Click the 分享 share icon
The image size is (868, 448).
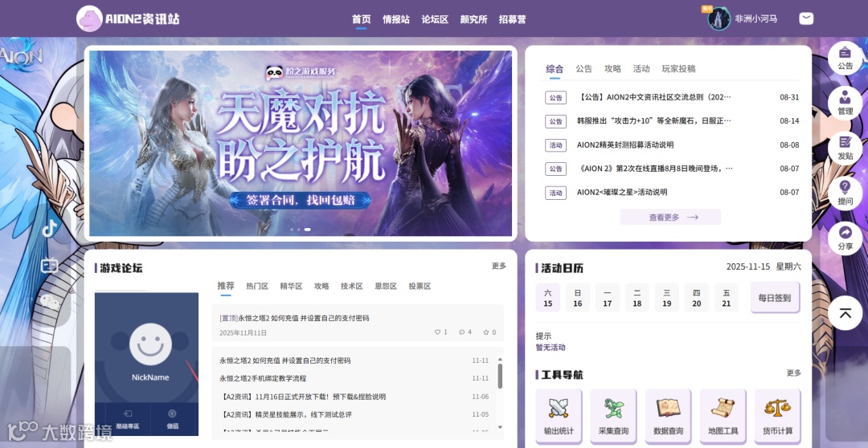coord(845,238)
